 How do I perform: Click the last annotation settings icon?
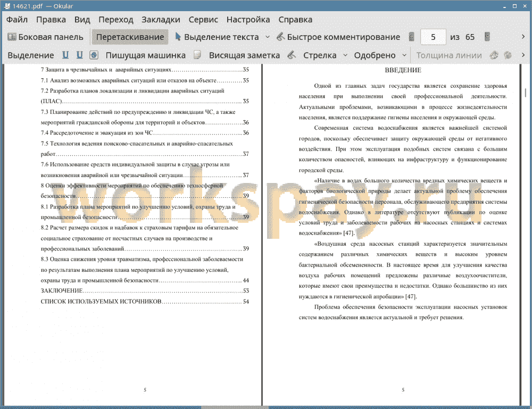[508, 55]
